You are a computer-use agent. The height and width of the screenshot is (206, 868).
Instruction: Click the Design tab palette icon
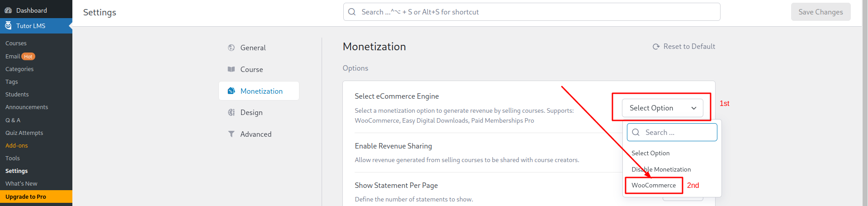click(x=231, y=112)
